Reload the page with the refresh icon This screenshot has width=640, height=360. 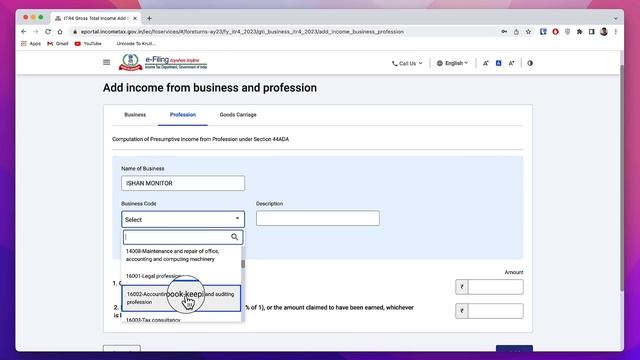coord(48,31)
